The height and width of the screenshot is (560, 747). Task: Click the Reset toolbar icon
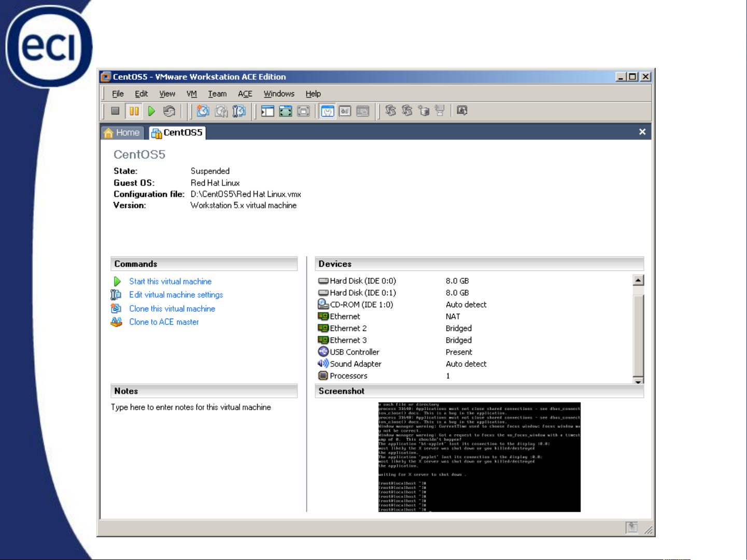coord(169,111)
